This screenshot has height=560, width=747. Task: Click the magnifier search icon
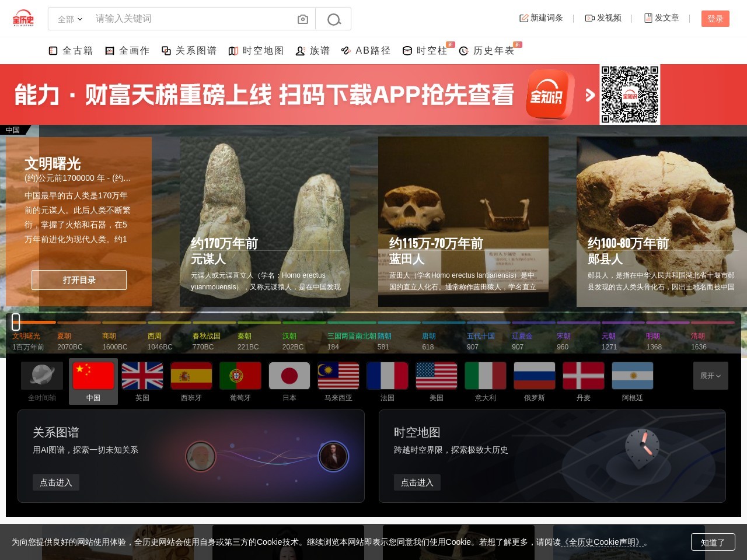(x=334, y=19)
